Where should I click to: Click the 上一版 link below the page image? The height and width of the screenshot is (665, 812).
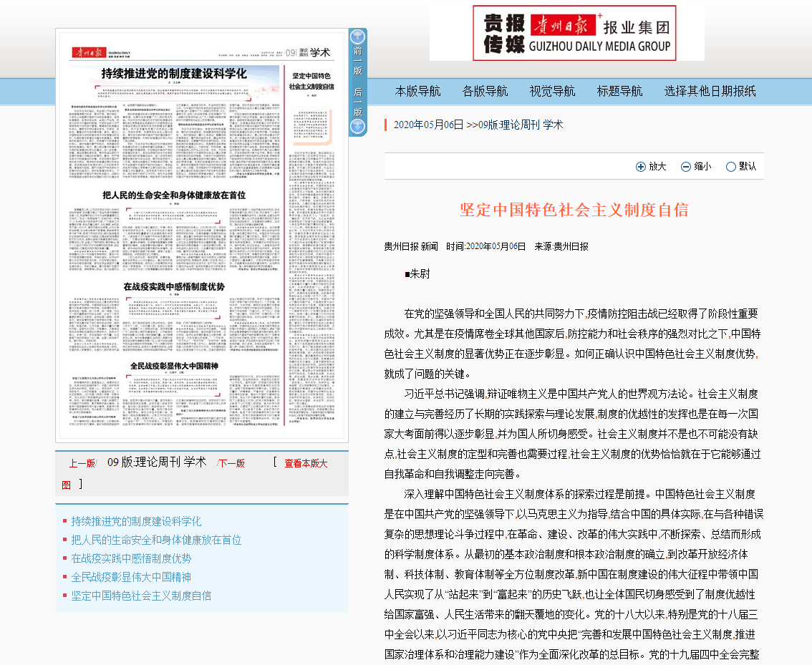tap(82, 463)
